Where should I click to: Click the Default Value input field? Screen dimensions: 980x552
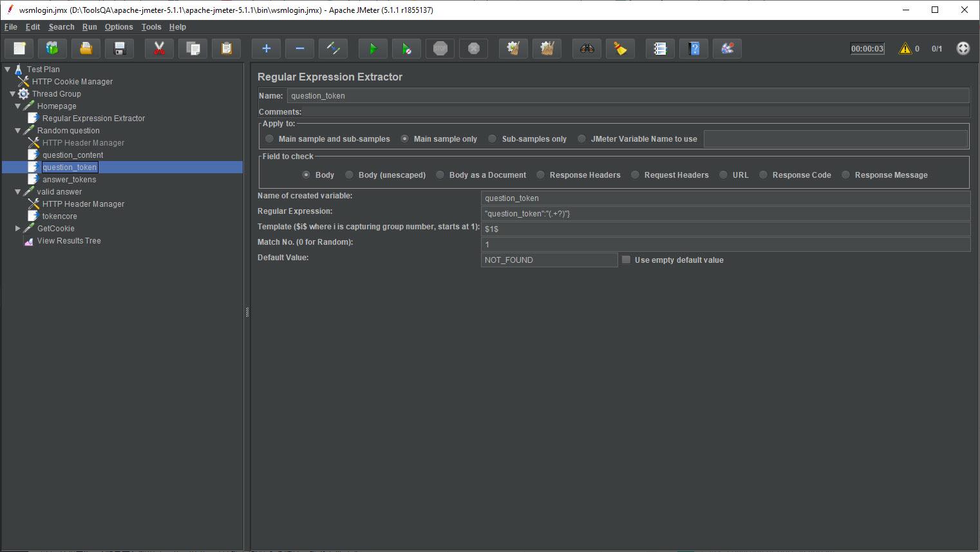[549, 260]
